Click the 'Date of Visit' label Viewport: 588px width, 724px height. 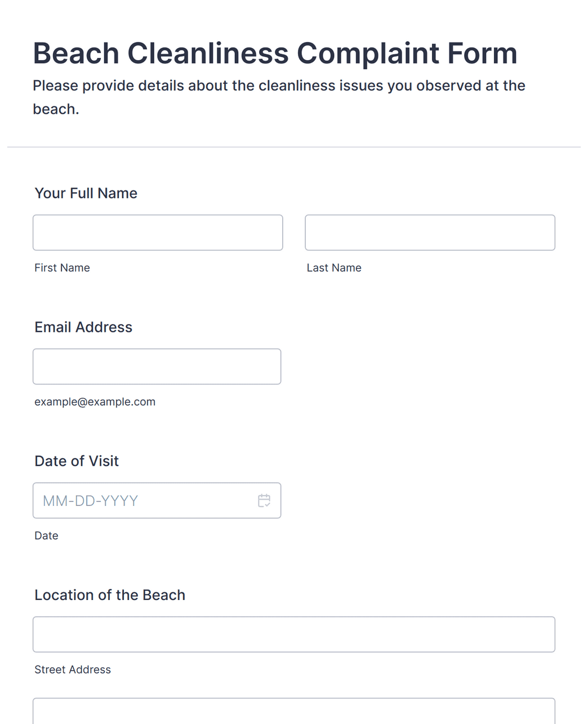coord(77,461)
